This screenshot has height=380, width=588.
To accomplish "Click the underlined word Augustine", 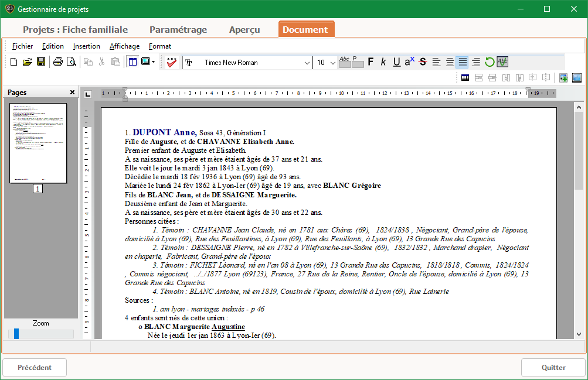I will (x=228, y=327).
